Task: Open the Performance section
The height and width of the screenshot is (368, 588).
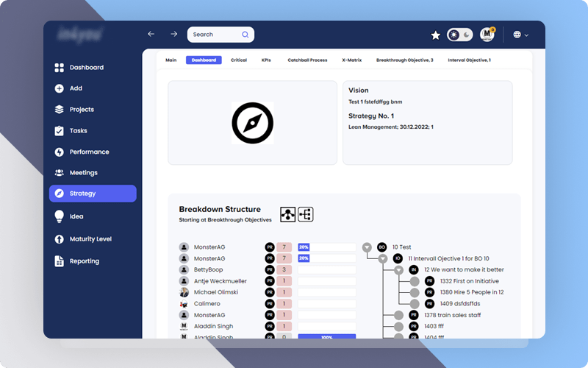Action: pos(82,152)
